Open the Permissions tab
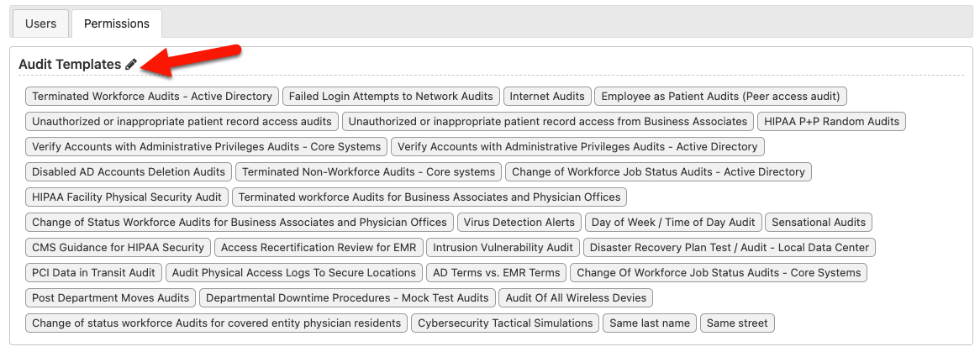 point(117,24)
